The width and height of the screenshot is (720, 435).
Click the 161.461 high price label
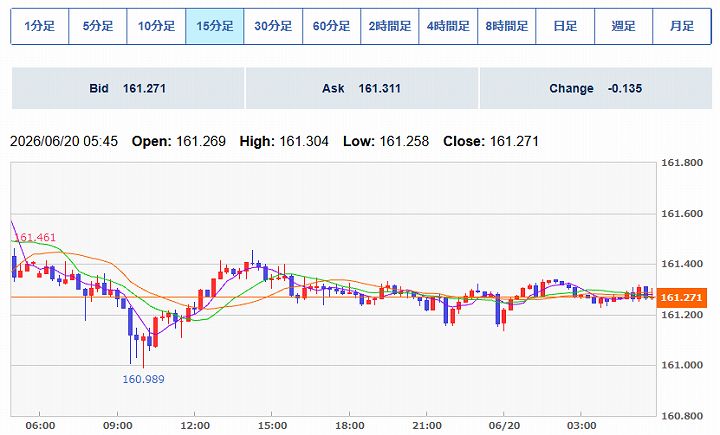pyautogui.click(x=35, y=237)
